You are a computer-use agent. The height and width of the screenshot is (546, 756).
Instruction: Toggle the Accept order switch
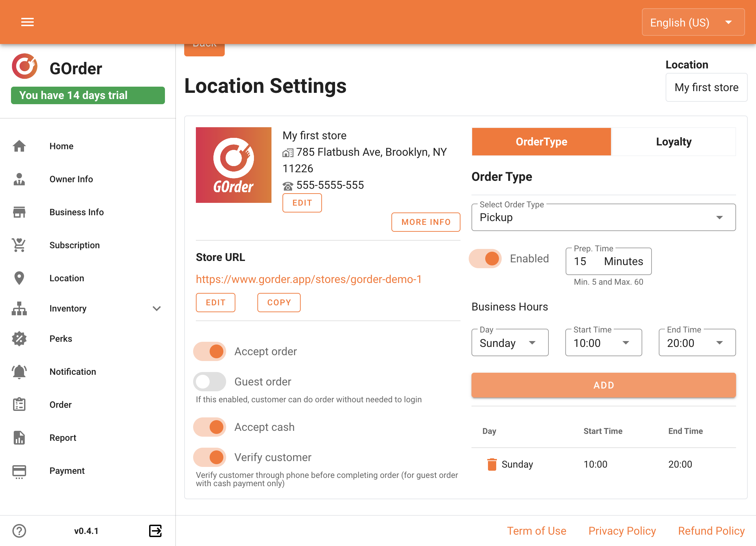pyautogui.click(x=210, y=351)
